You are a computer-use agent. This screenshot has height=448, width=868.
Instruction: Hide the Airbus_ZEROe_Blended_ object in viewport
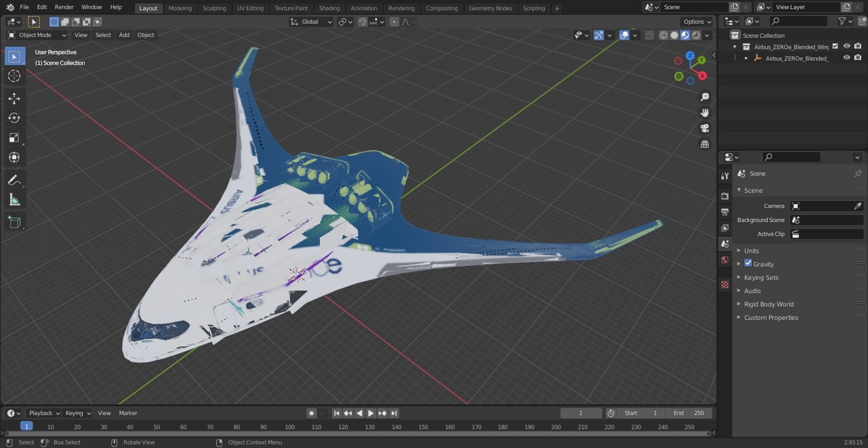click(847, 57)
